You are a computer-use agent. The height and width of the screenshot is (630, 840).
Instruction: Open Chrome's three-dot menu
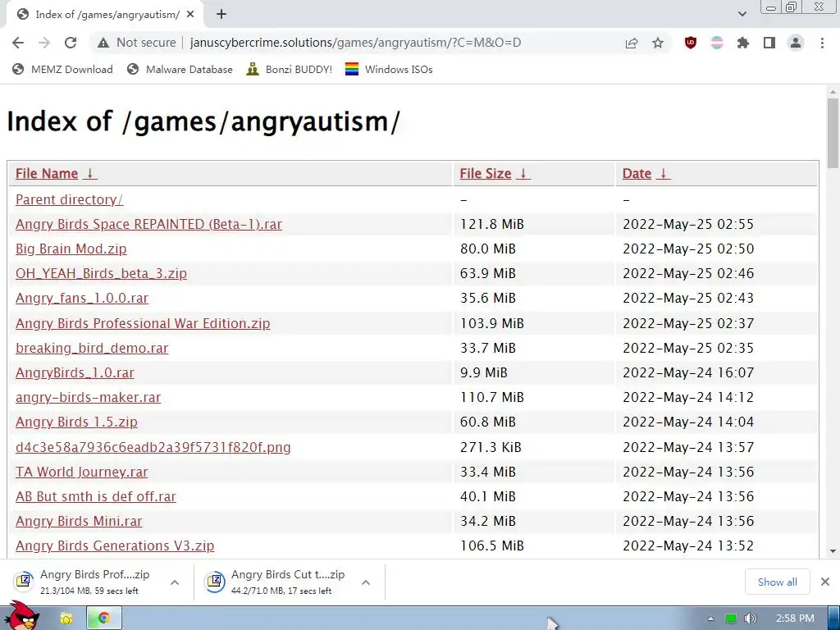coord(822,43)
